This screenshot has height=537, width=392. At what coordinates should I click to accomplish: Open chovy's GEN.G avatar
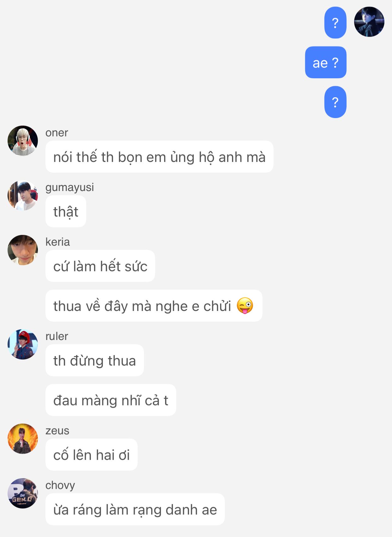pos(23,493)
